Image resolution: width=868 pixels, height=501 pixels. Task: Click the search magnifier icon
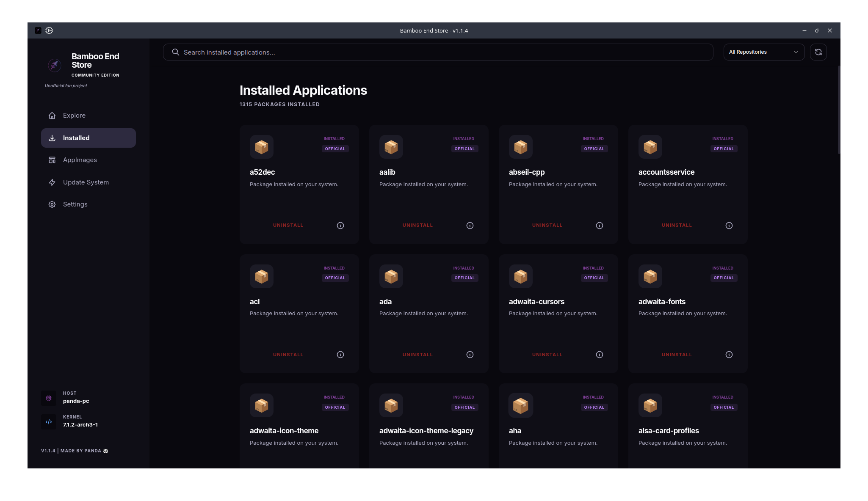(175, 52)
